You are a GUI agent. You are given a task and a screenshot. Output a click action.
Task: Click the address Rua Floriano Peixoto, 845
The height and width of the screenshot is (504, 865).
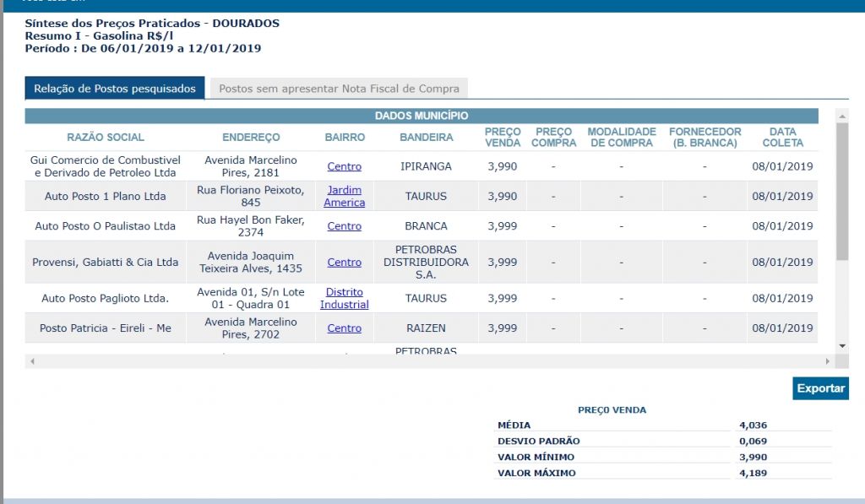(251, 197)
